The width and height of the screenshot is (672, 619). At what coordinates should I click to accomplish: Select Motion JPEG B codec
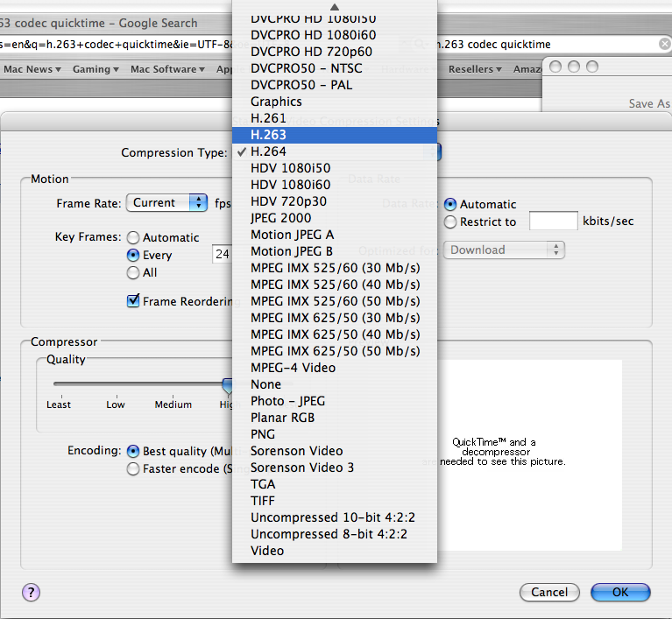335,251
